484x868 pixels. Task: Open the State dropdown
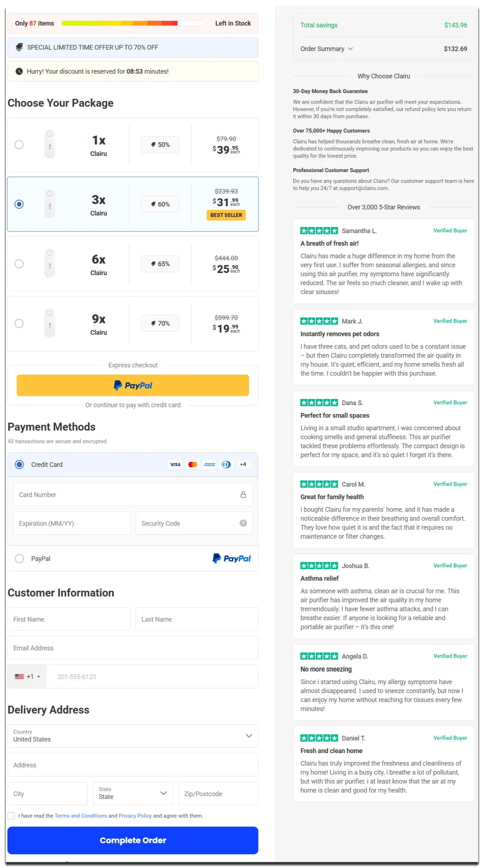pyautogui.click(x=132, y=793)
